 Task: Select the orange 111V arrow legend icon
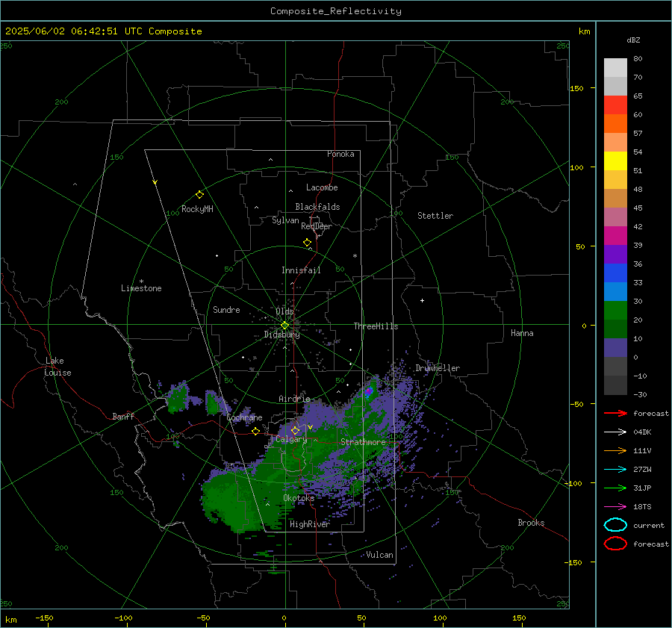[x=615, y=450]
